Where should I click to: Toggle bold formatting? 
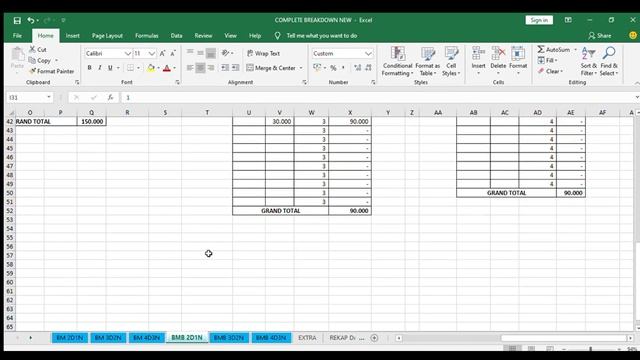point(89,68)
